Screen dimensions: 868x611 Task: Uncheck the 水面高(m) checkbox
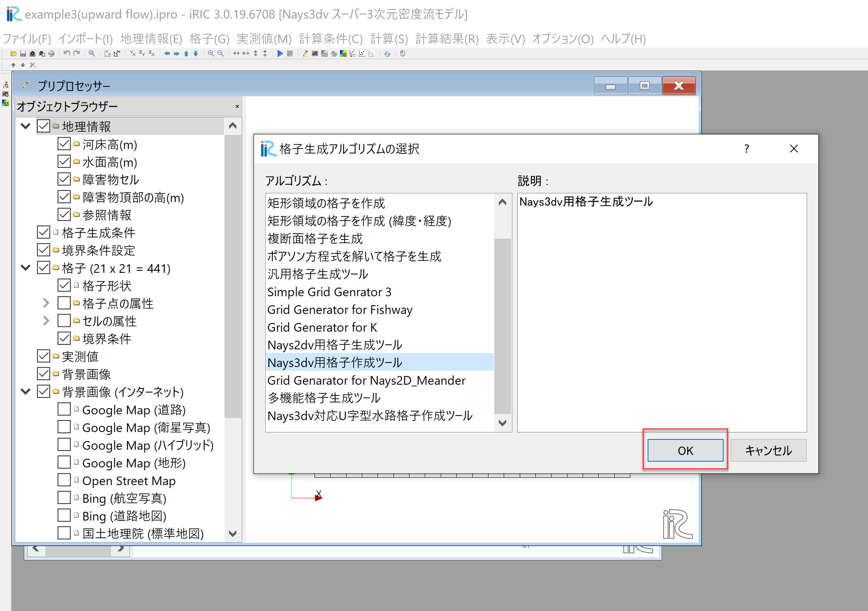(x=64, y=162)
